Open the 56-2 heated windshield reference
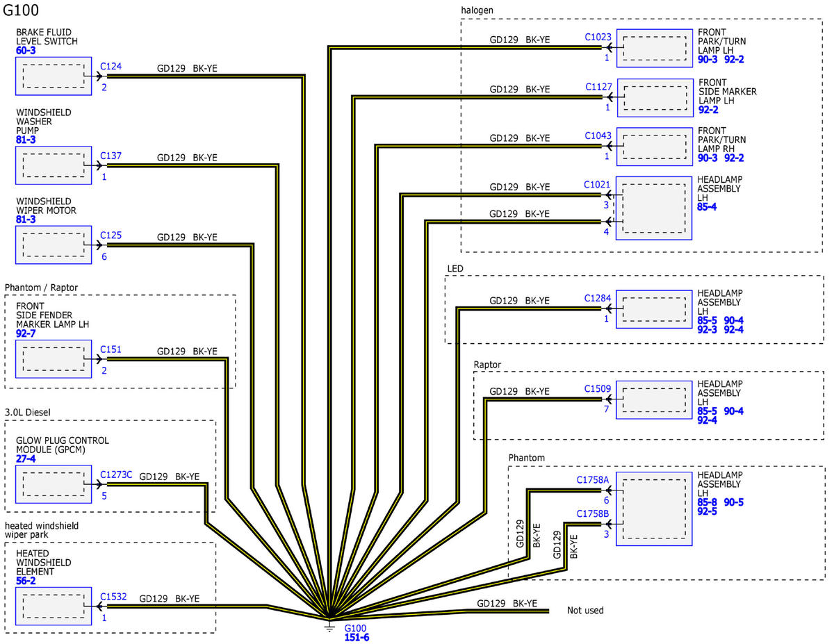 tap(26, 581)
